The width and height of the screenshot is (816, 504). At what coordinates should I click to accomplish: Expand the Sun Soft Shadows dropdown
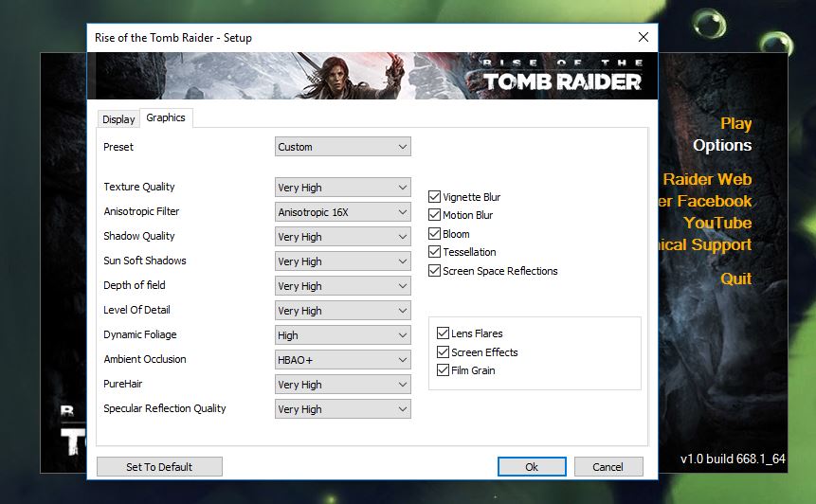click(342, 261)
